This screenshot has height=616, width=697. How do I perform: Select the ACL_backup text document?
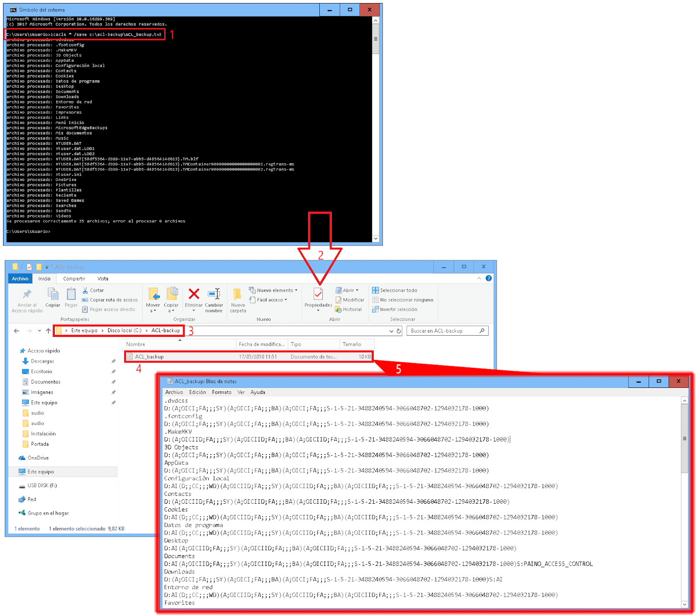pos(149,356)
